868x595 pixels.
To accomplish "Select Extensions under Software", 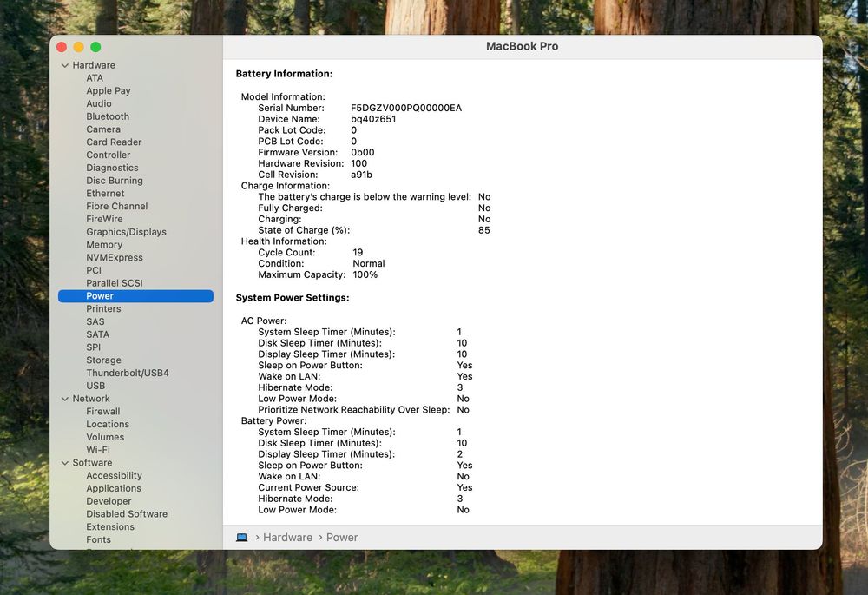I will point(109,526).
